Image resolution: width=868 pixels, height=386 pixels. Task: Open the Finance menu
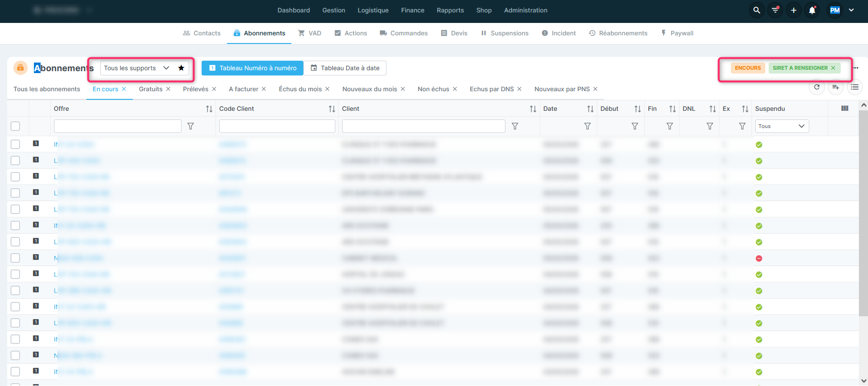pyautogui.click(x=413, y=10)
